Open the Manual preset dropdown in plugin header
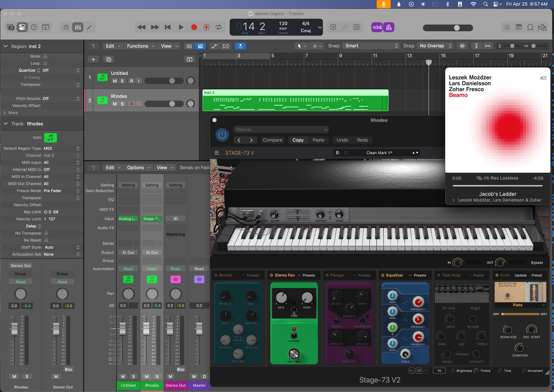 (281, 130)
